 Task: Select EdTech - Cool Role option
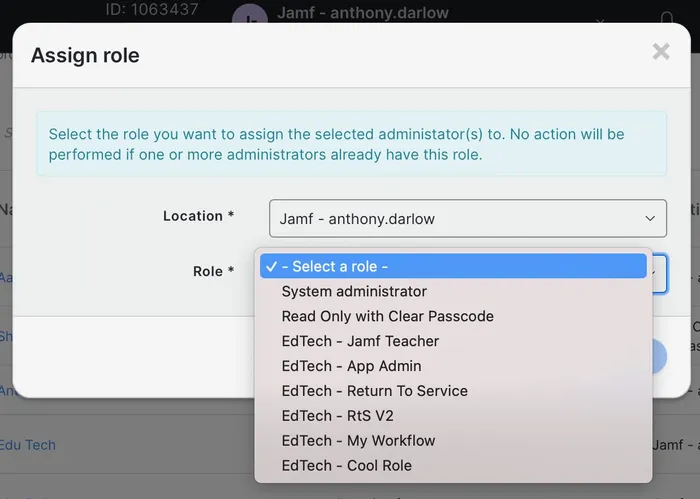tap(453, 466)
